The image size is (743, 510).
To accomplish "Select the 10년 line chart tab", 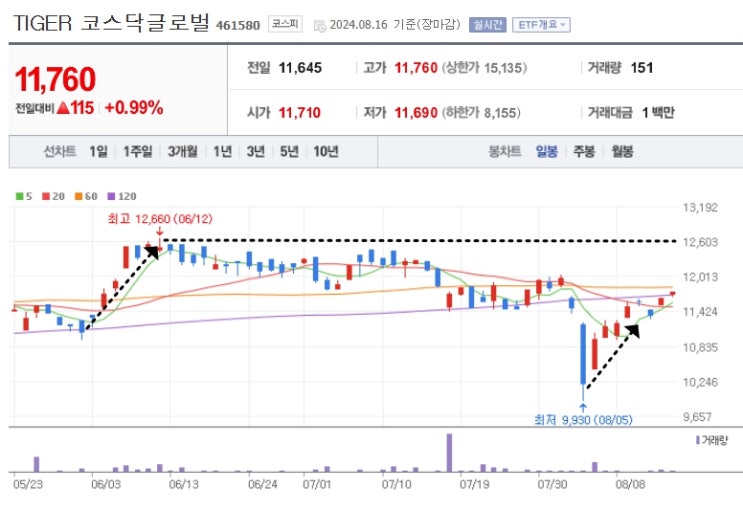I will (326, 152).
